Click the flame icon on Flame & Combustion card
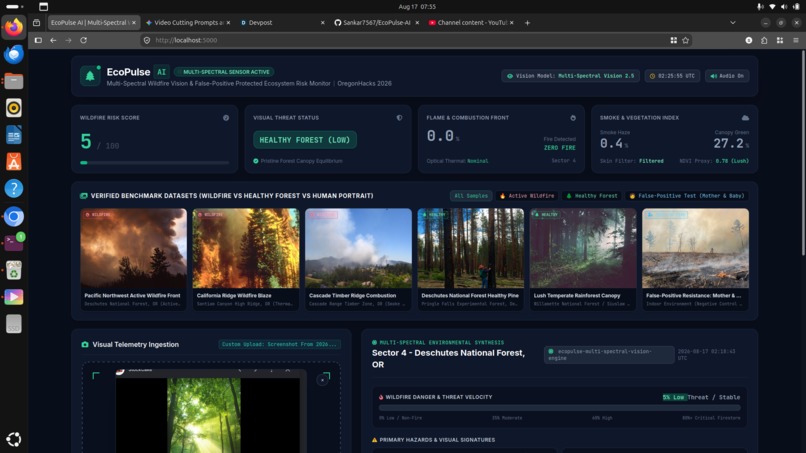 point(573,118)
